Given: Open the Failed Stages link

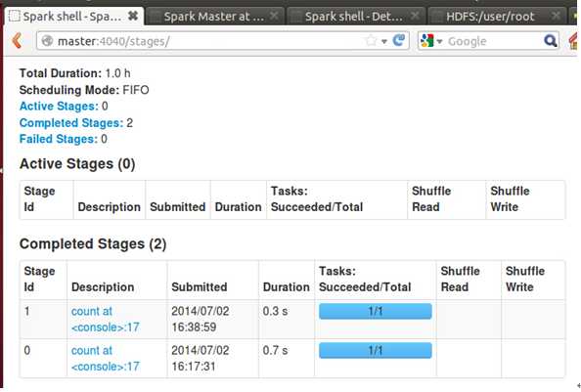Looking at the screenshot, I should [x=58, y=139].
